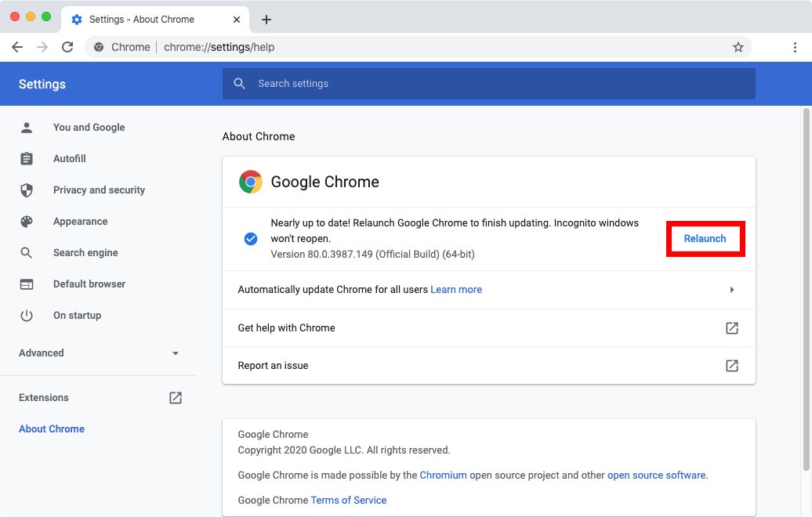This screenshot has height=517, width=812.
Task: Click the blue update checkmark icon
Action: pos(251,239)
